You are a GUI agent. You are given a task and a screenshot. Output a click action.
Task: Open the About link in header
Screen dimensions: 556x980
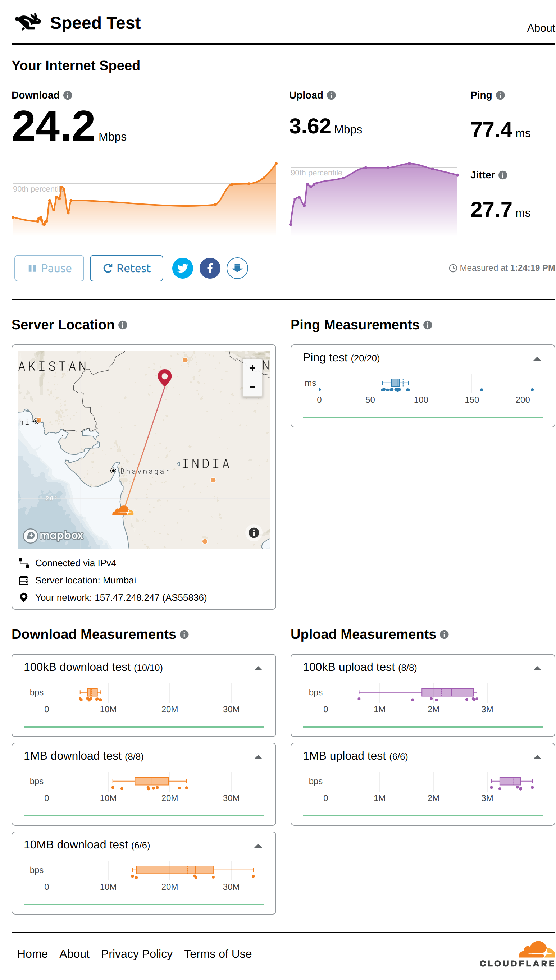[541, 28]
